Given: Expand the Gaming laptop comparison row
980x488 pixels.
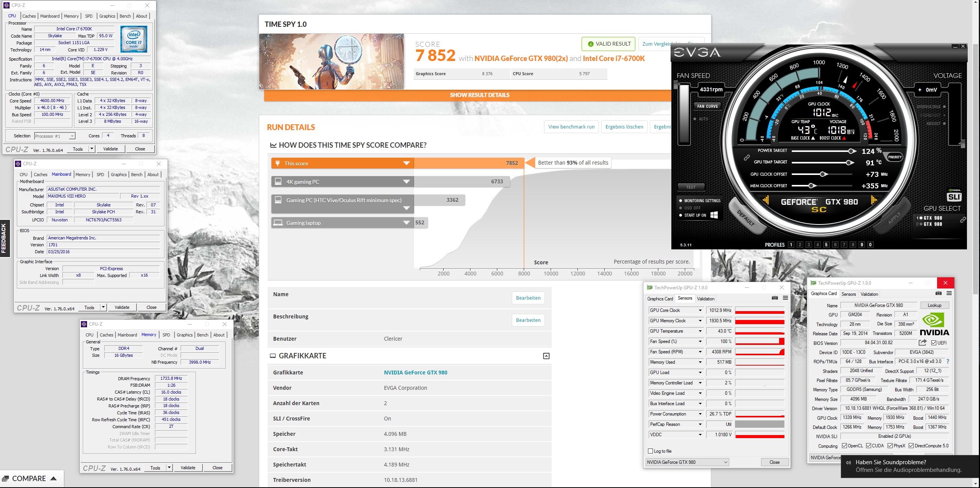Looking at the screenshot, I should click(x=406, y=223).
